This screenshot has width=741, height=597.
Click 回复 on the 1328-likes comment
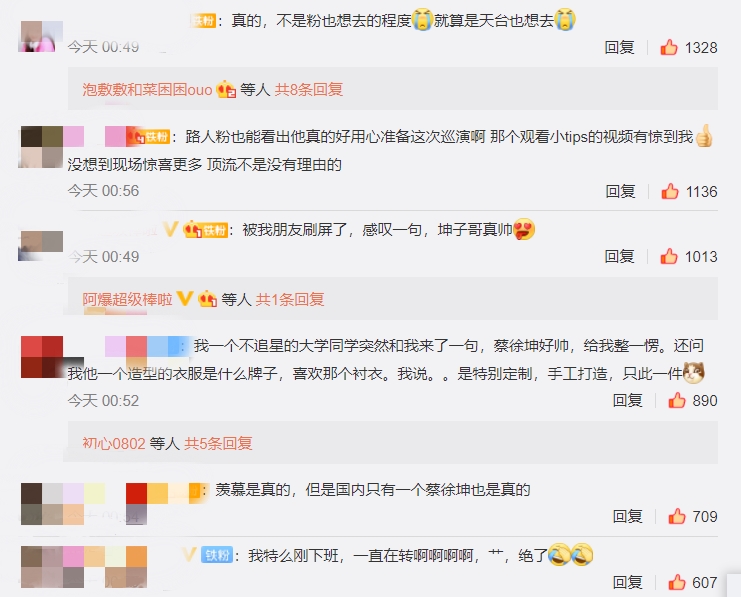point(619,47)
